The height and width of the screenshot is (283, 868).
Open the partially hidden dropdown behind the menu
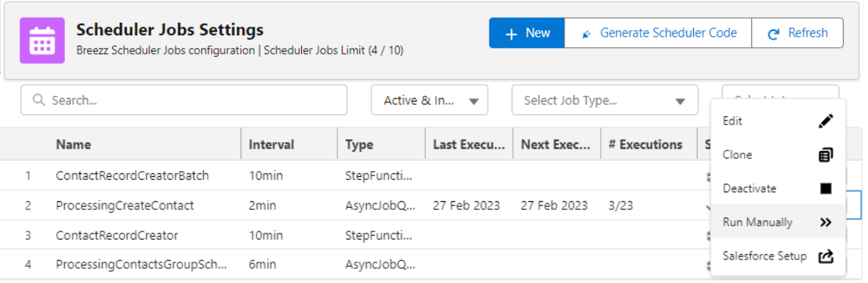tap(780, 92)
